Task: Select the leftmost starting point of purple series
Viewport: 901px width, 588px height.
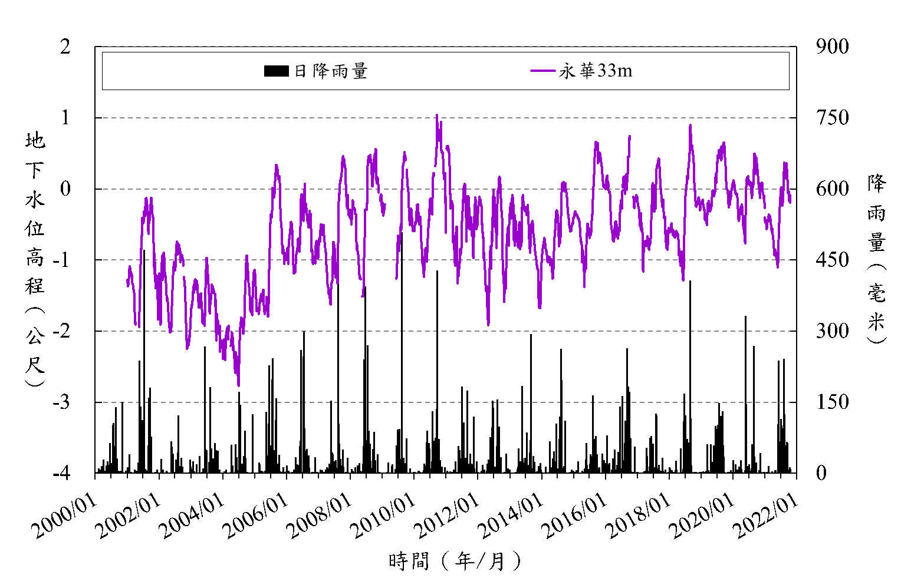Action: click(127, 284)
